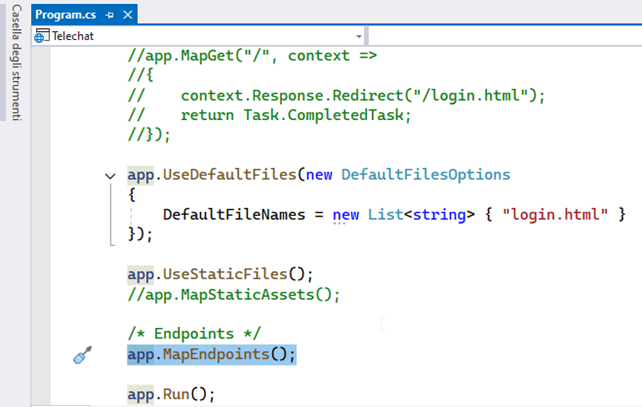The image size is (642, 407).
Task: Pin the Program.cs tab
Action: coord(109,15)
